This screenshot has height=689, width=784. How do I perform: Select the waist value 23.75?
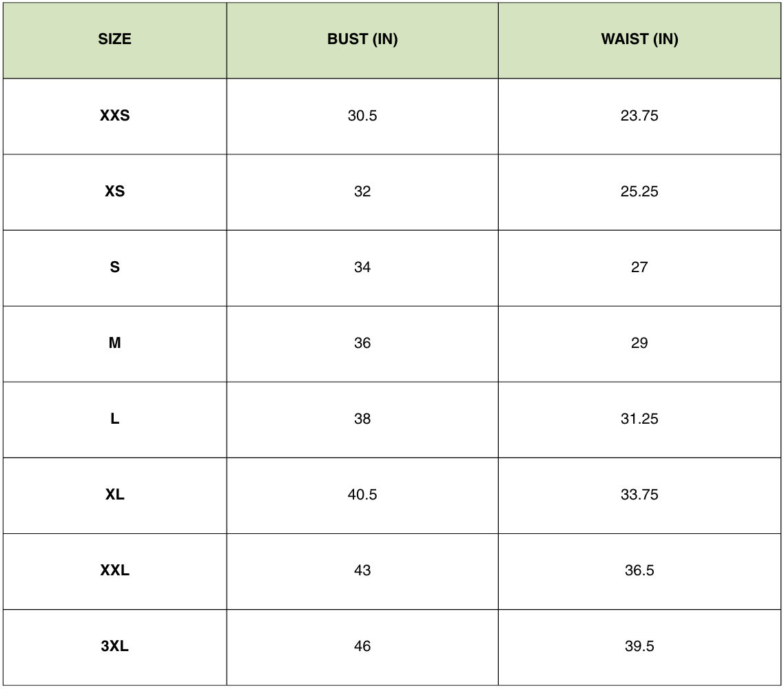(639, 116)
